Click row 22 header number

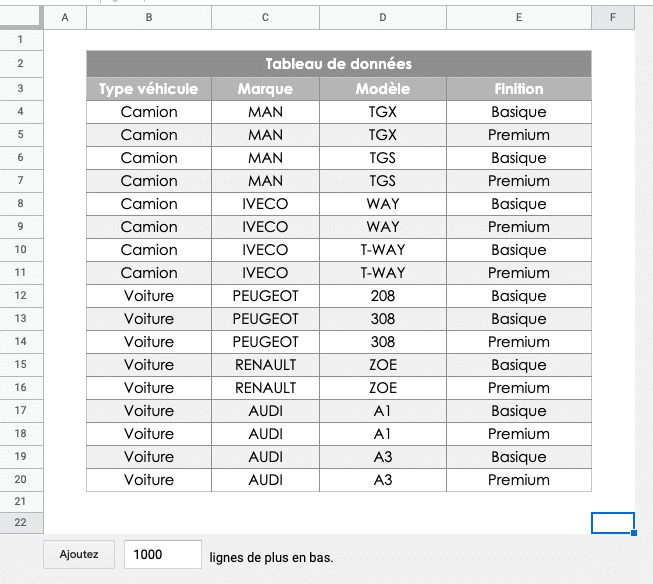click(x=21, y=523)
